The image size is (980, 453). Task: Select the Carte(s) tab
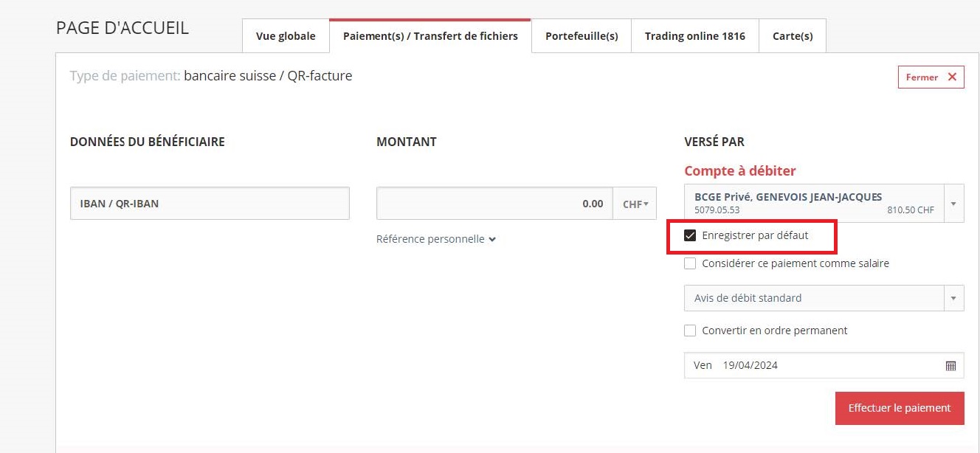(x=793, y=36)
